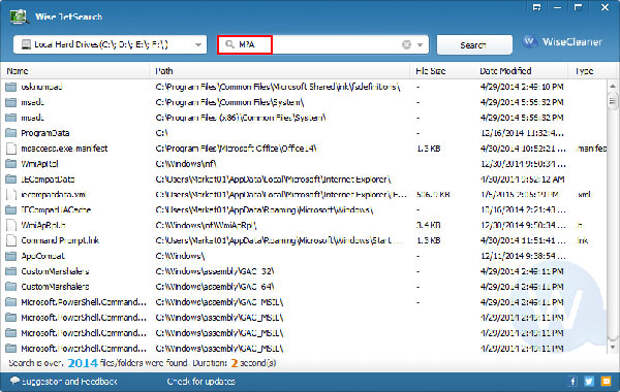The height and width of the screenshot is (392, 620).
Task: Sort results by Name column header
Action: (17, 71)
